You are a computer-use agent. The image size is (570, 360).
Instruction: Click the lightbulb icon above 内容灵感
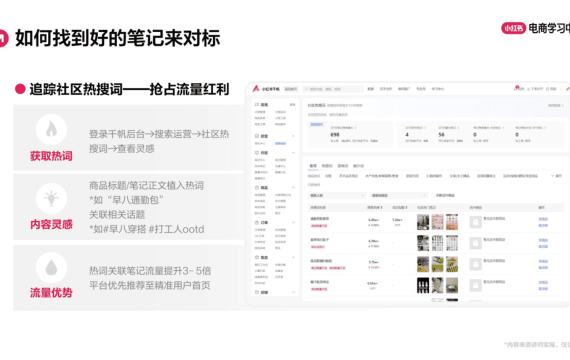click(x=51, y=198)
